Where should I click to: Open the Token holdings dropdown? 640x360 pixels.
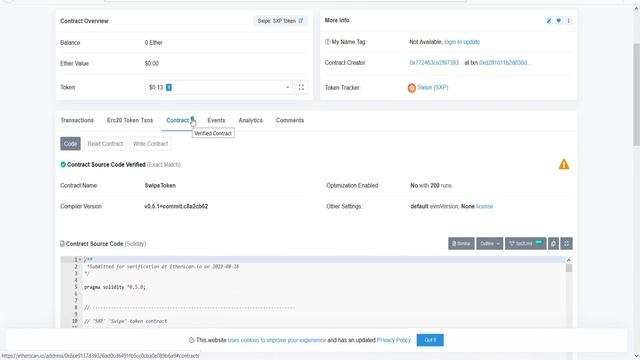tap(218, 87)
